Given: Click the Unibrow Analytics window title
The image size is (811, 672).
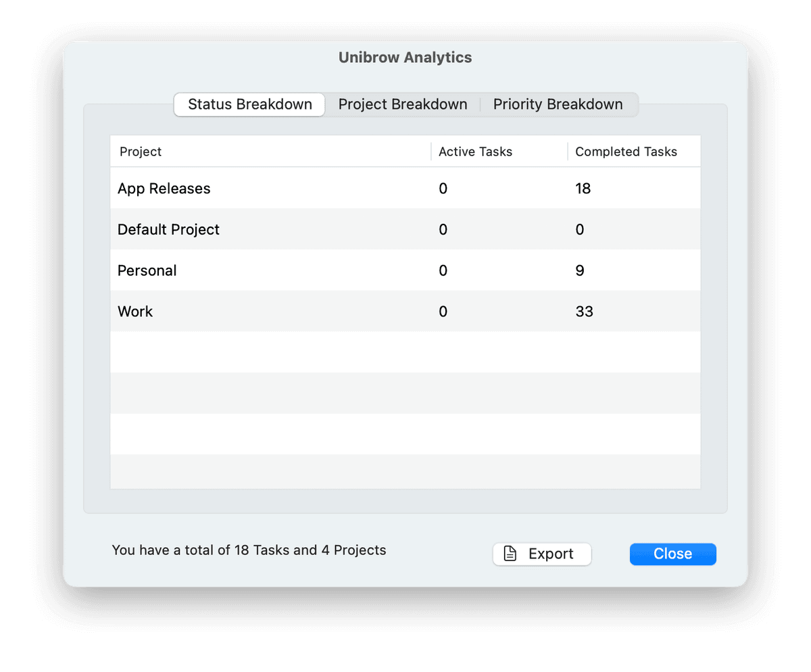Looking at the screenshot, I should [x=405, y=58].
